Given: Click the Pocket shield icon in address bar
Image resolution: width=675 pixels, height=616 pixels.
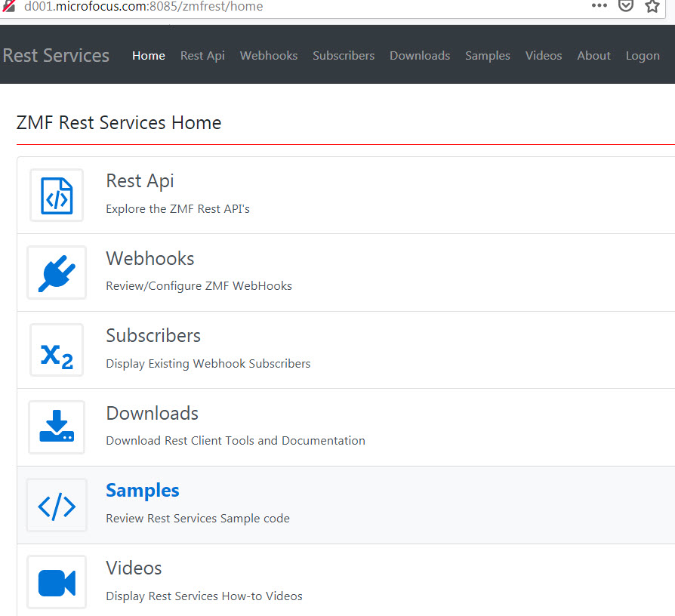Looking at the screenshot, I should coord(626,6).
